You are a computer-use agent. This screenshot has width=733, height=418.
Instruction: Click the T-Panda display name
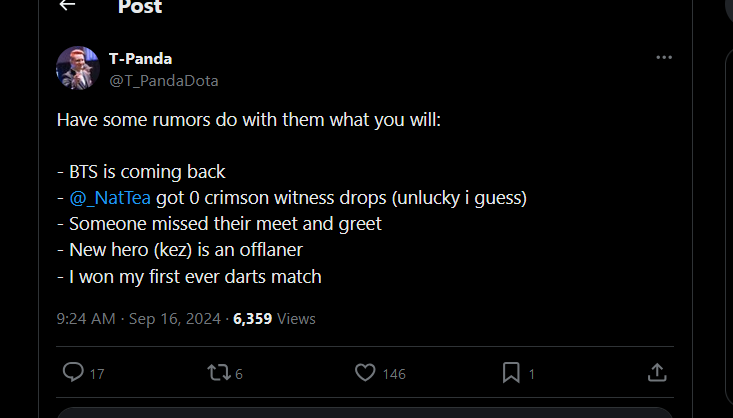(x=140, y=58)
